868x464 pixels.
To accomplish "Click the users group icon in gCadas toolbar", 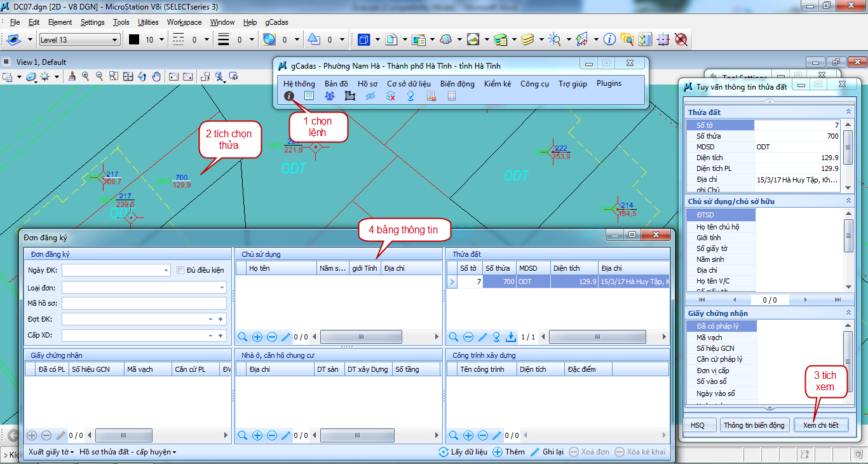I will (x=329, y=96).
